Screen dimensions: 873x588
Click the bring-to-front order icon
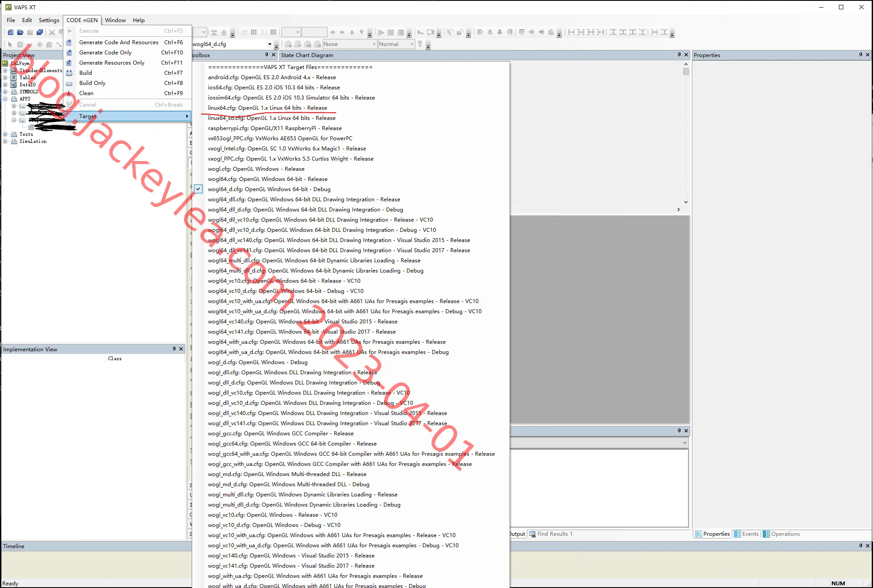[x=214, y=32]
